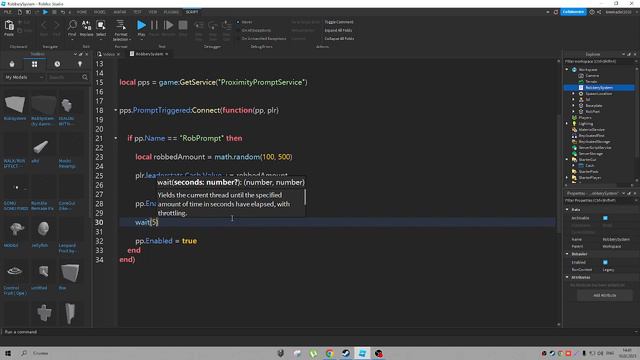This screenshot has height=360, width=640.
Task: Switch to the MODEL ribbon tab
Action: [100, 12]
